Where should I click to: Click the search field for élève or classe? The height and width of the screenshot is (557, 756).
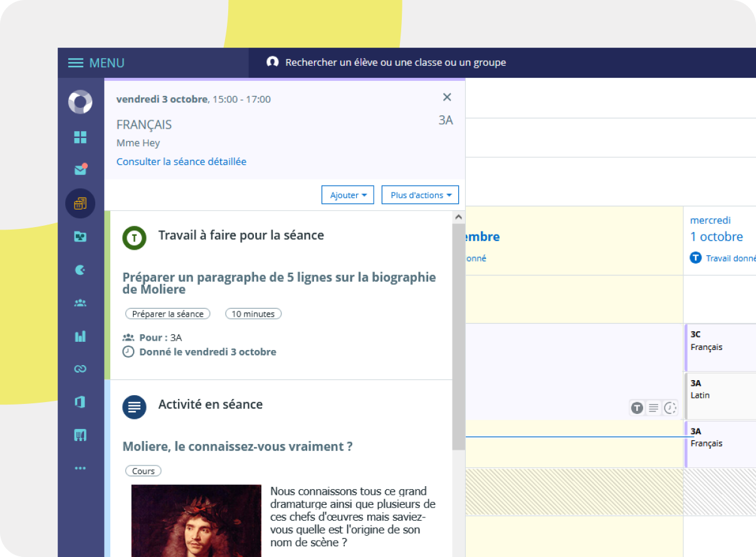[x=395, y=63]
